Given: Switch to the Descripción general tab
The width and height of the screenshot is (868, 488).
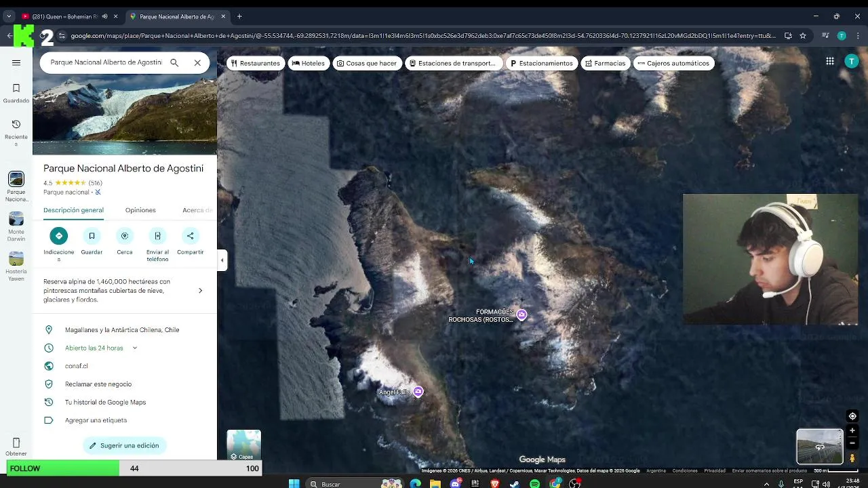Looking at the screenshot, I should point(73,210).
